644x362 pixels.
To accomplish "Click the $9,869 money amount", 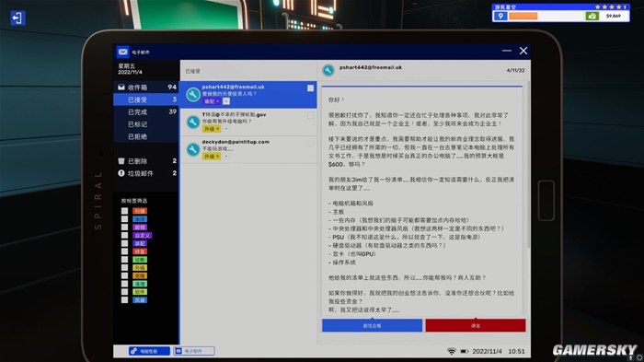I will [614, 16].
